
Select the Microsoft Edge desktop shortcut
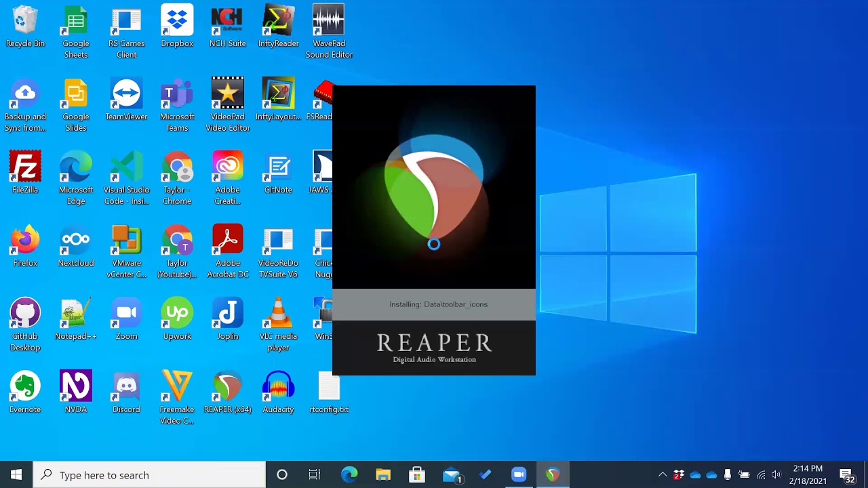[76, 179]
